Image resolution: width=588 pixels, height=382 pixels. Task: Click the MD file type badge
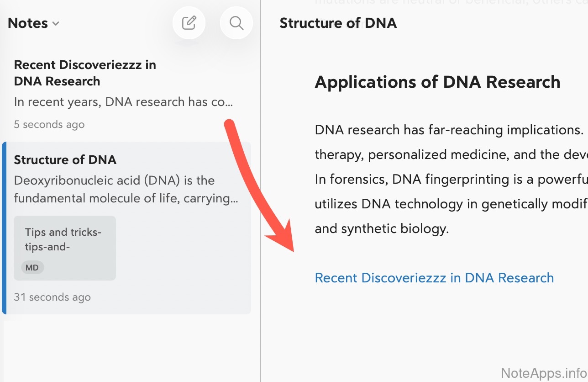(32, 267)
